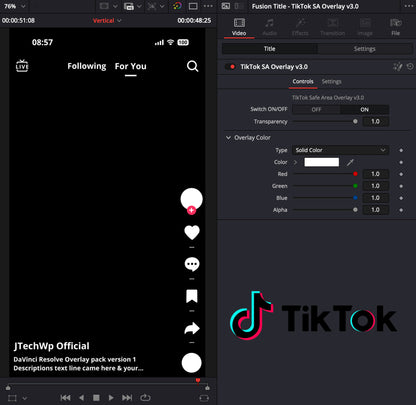Click keyframe diamond next to Red
The height and width of the screenshot is (405, 416).
tap(401, 174)
